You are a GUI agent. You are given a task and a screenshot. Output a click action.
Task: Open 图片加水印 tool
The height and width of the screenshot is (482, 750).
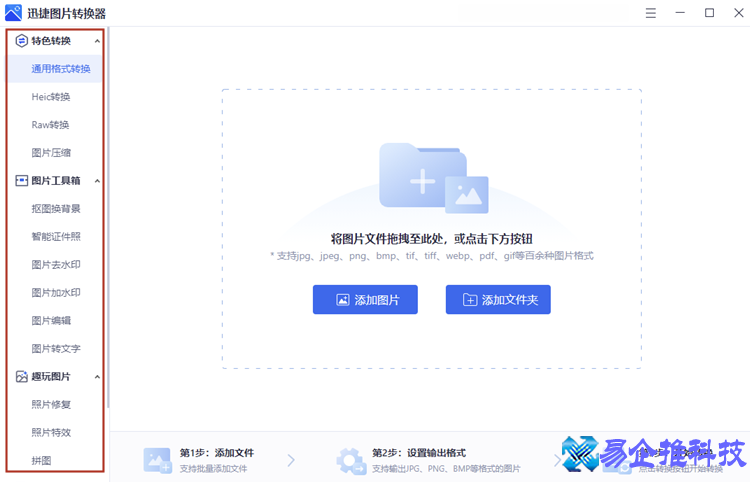55,292
